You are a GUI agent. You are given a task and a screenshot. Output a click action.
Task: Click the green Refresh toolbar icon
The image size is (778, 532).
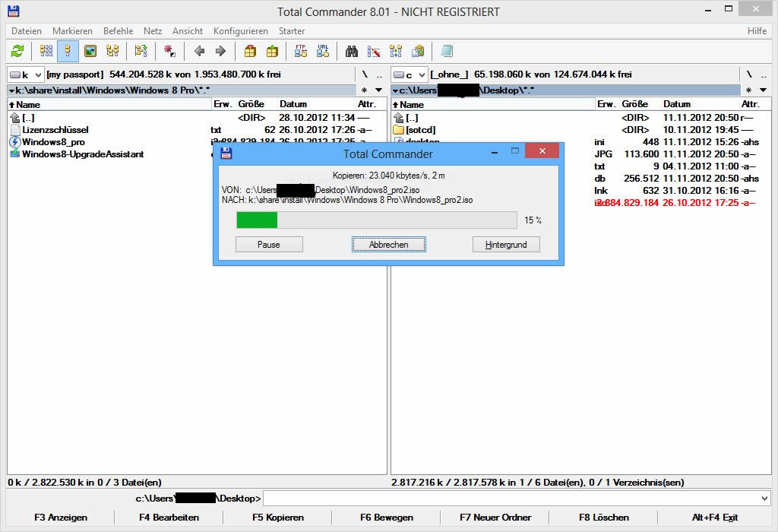pyautogui.click(x=18, y=51)
